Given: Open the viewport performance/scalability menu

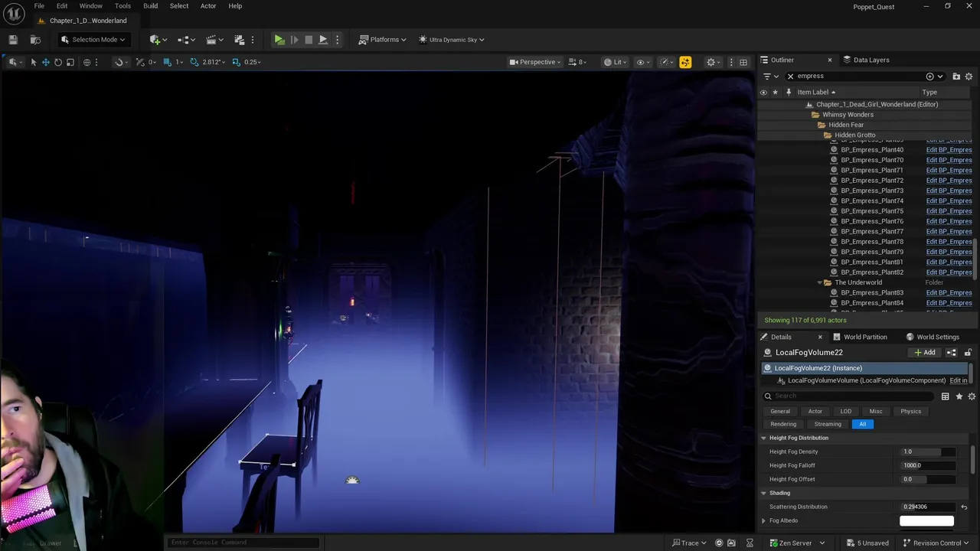Looking at the screenshot, I should pyautogui.click(x=665, y=62).
